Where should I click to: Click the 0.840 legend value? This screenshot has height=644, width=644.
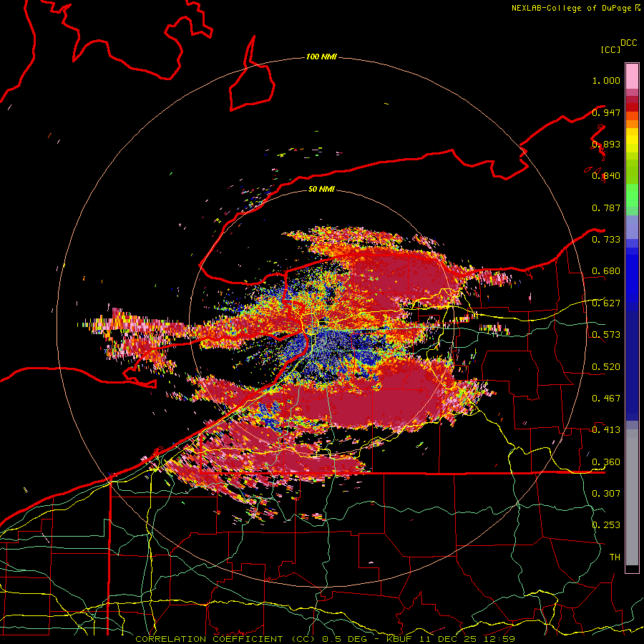click(x=606, y=176)
